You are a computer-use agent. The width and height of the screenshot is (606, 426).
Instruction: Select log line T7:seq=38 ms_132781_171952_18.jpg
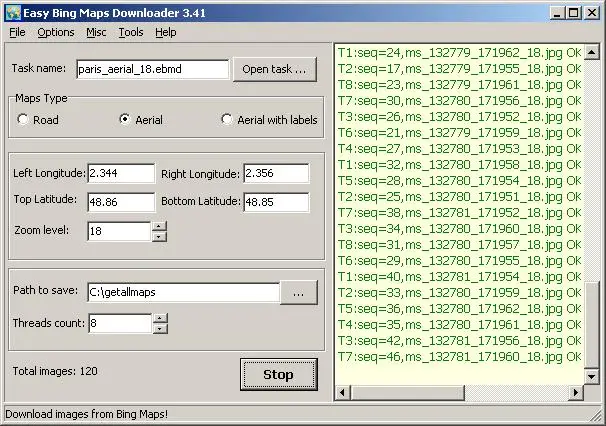tap(460, 213)
